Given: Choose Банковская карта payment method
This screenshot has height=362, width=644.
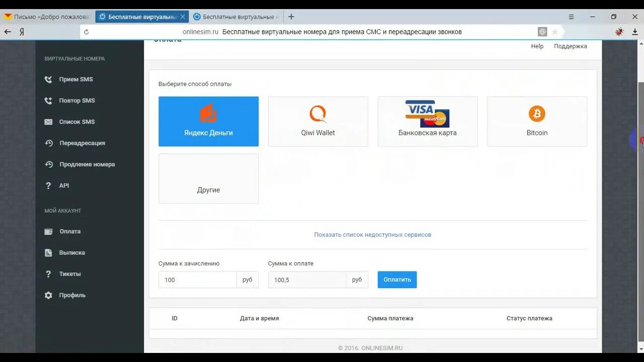Looking at the screenshot, I should [428, 122].
